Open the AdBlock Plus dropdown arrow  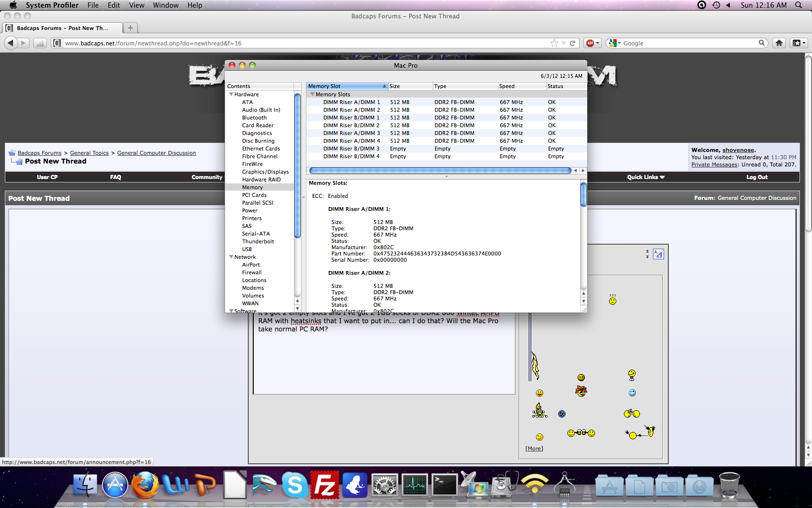597,43
